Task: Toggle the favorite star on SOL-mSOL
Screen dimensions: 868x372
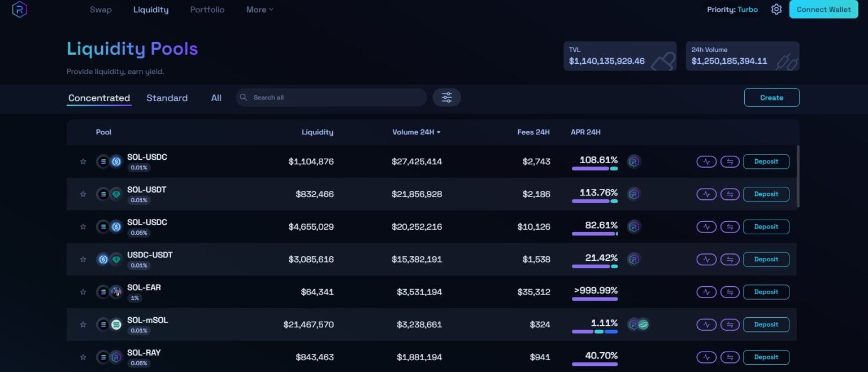Action: pos(83,325)
